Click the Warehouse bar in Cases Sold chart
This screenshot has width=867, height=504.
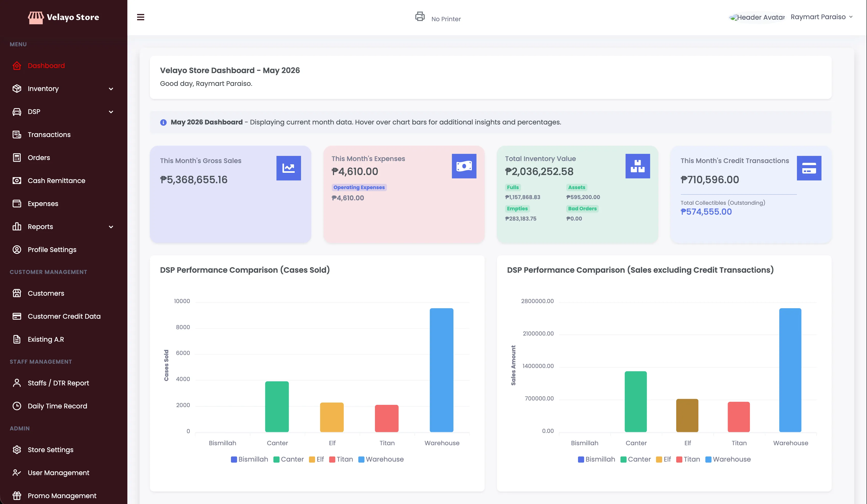(441, 370)
